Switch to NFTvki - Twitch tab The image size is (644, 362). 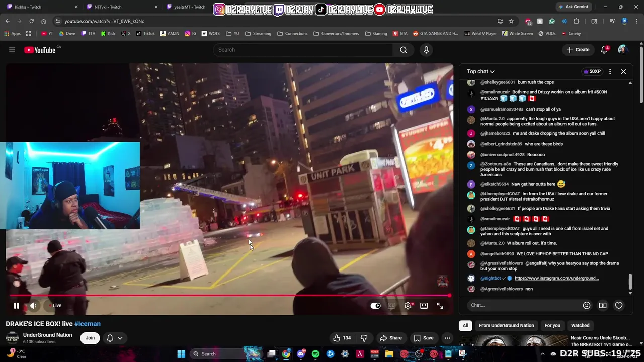click(x=121, y=7)
